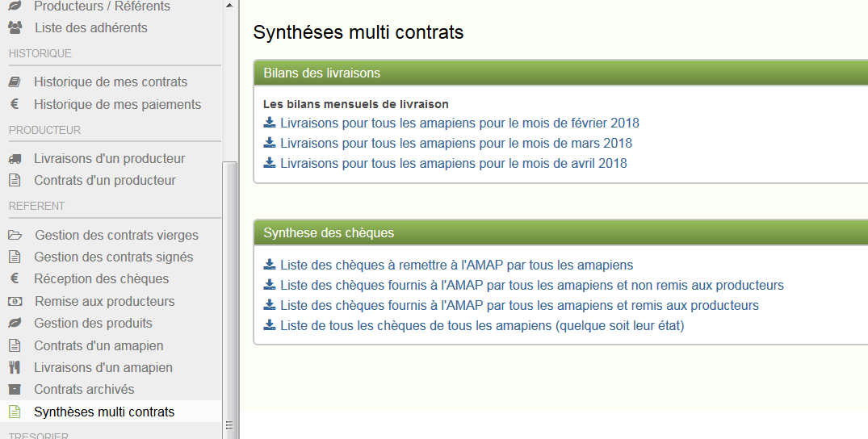Click the banknote icon beside Remise aux producteurs
This screenshot has height=439, width=868.
pos(15,301)
